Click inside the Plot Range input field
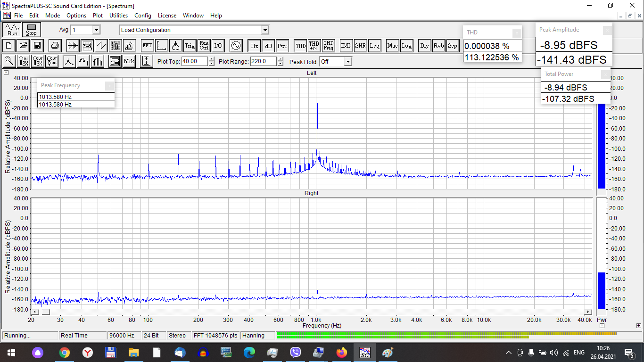This screenshot has height=362, width=644. pyautogui.click(x=262, y=61)
